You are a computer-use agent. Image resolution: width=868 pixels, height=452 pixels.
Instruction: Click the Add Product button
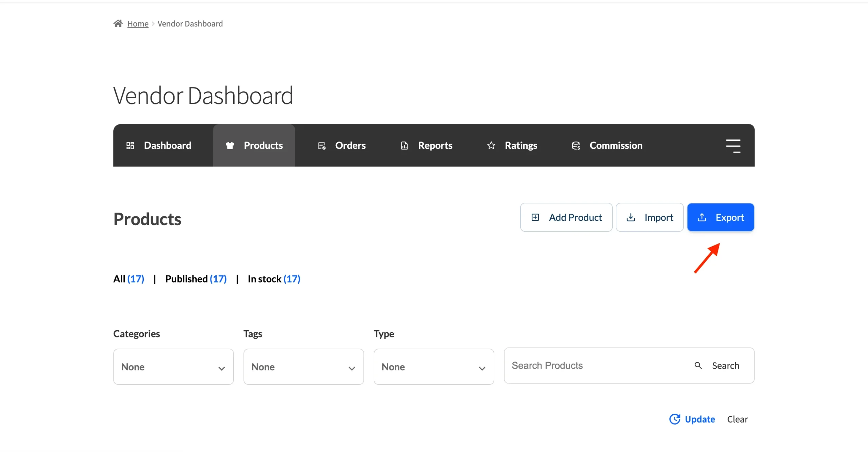coord(566,217)
